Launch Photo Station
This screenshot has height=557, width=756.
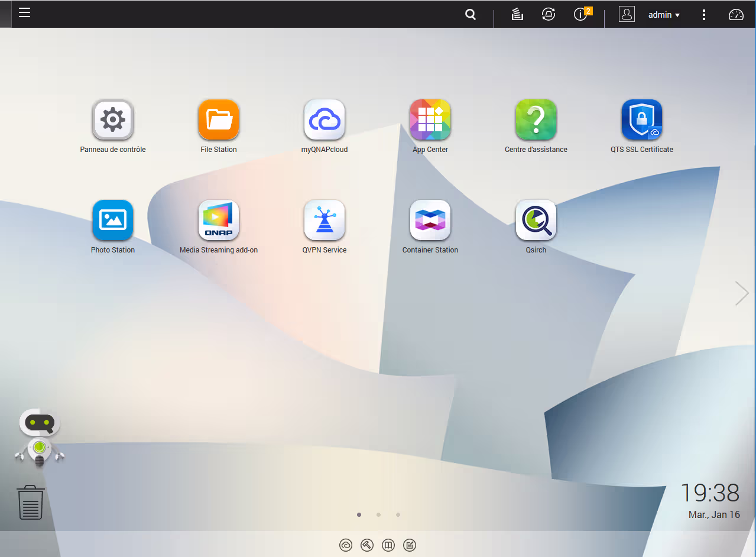tap(113, 221)
